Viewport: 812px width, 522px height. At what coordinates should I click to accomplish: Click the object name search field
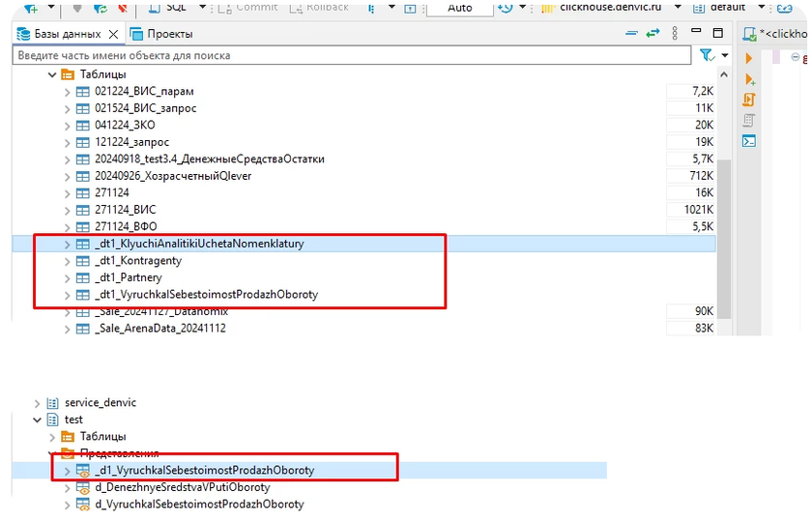[348, 56]
